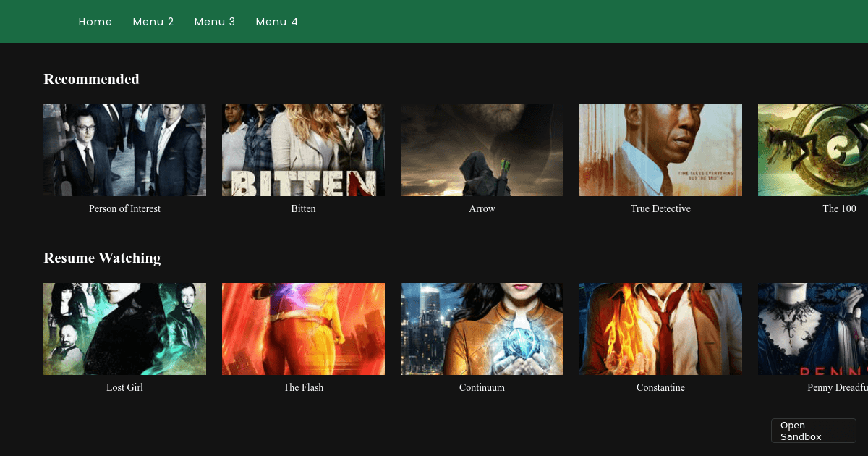Select the Bitten show thumbnail
This screenshot has height=456, width=868.
(303, 150)
